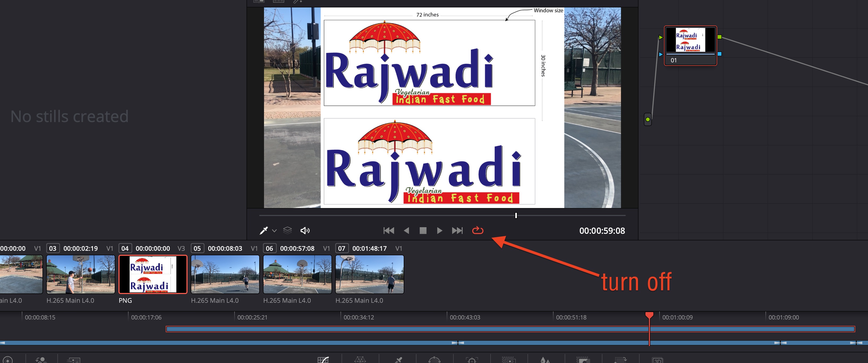
Task: Open the Power Window palette
Action: pyautogui.click(x=434, y=360)
